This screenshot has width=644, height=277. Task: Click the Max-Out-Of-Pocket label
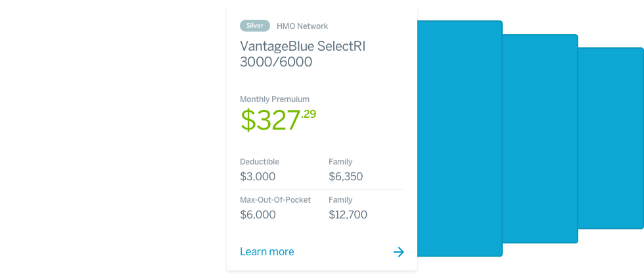275,200
